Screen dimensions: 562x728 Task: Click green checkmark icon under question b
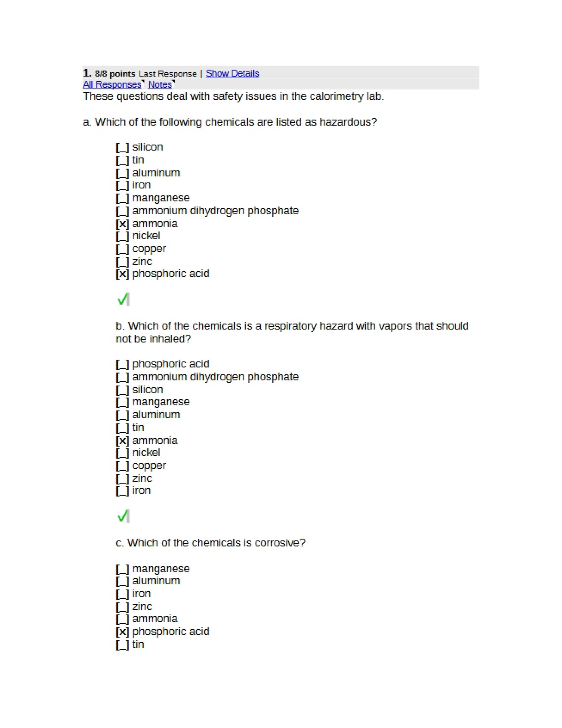click(x=123, y=516)
